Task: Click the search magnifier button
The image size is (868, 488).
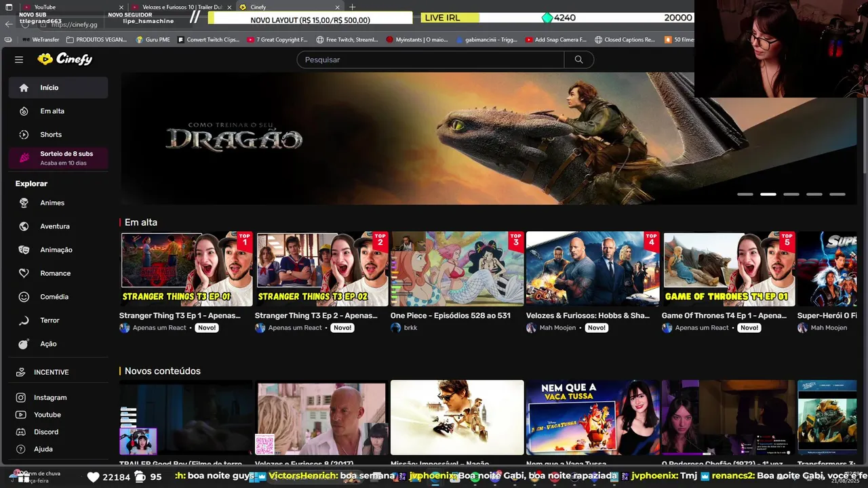Action: coord(578,60)
